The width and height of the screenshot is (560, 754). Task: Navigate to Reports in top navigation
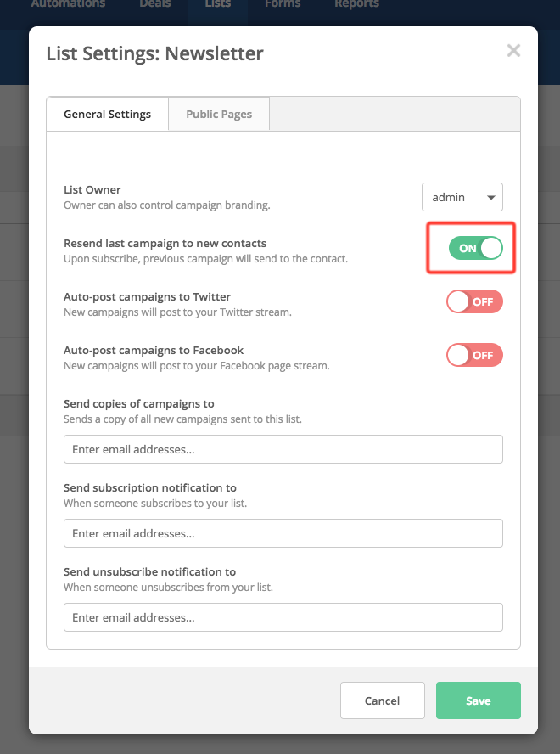356,4
